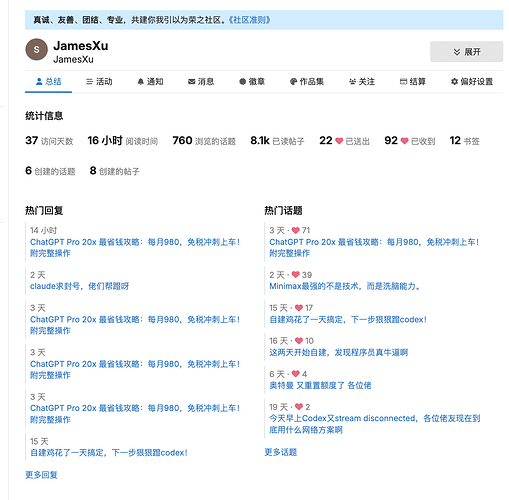Open the ChatGPT Pro 20x topic with 71 likes
This screenshot has width=509, height=500.
click(x=374, y=247)
